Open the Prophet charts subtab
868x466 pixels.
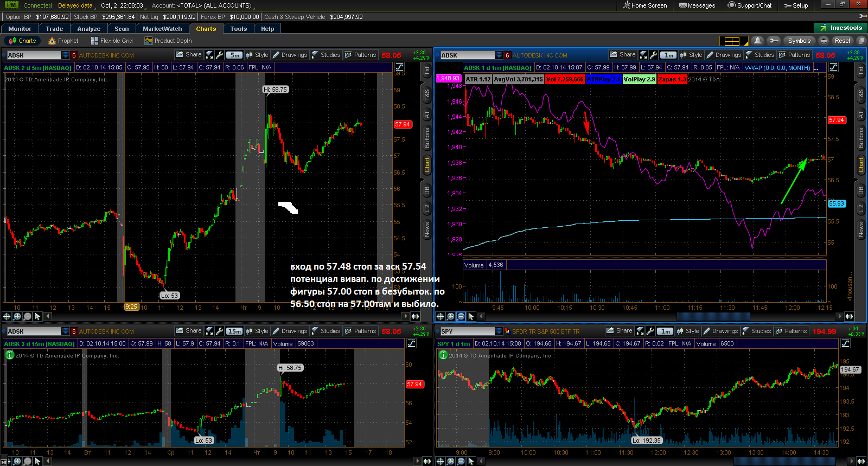(63, 41)
